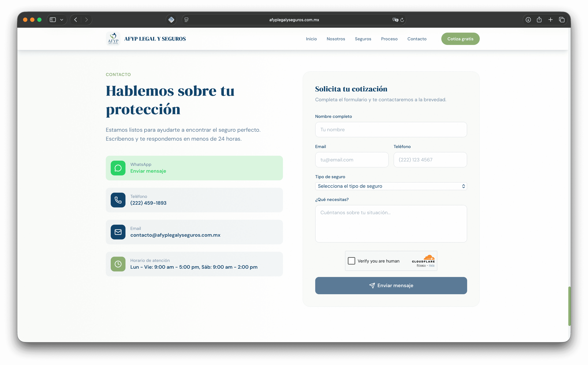Open the page reader icon in address bar
The height and width of the screenshot is (365, 588).
pyautogui.click(x=186, y=20)
